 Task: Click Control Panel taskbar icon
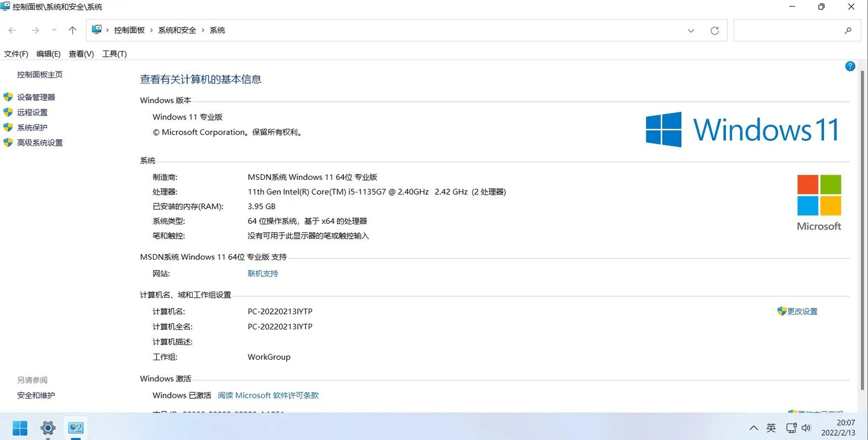[75, 428]
